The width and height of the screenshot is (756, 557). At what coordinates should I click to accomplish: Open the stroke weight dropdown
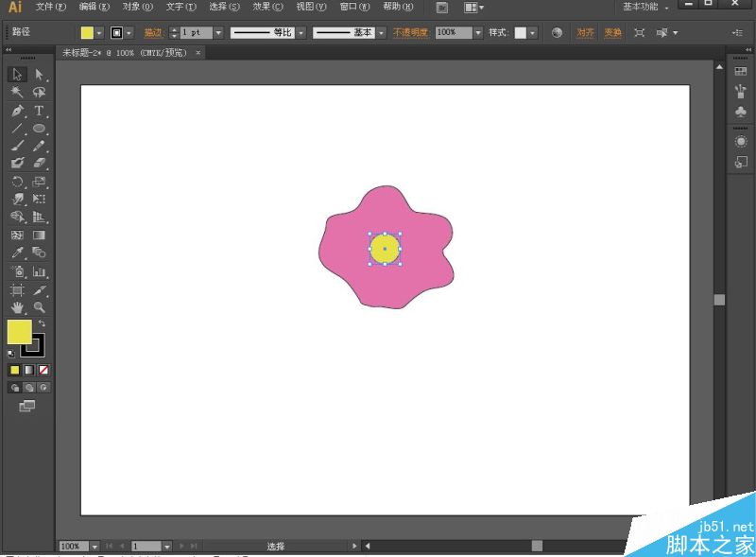tap(218, 33)
